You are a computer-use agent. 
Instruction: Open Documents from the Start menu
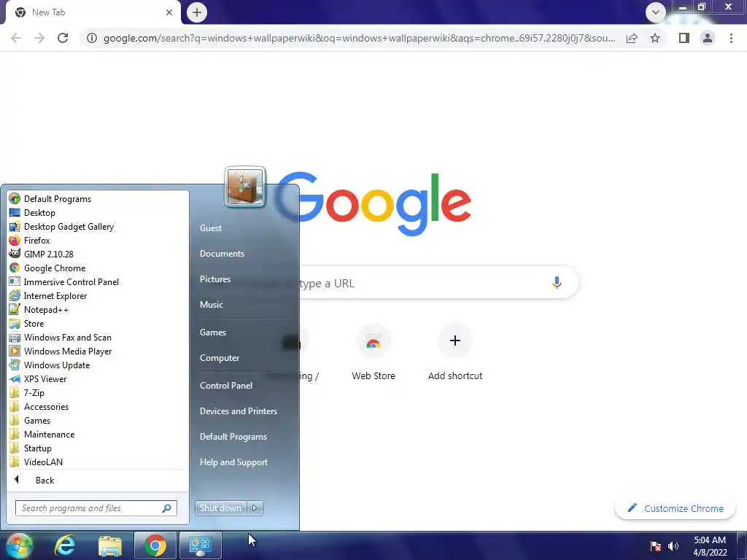click(222, 253)
